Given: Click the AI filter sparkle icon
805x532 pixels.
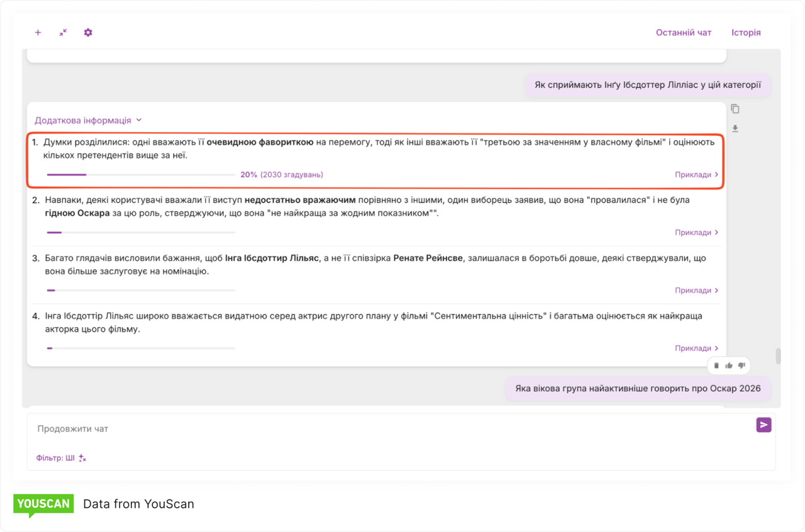Looking at the screenshot, I should (82, 458).
